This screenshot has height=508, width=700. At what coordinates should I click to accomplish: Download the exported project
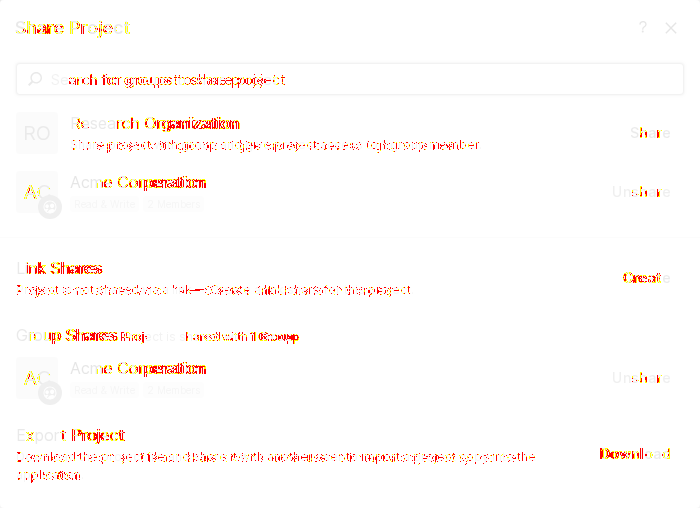tap(634, 454)
